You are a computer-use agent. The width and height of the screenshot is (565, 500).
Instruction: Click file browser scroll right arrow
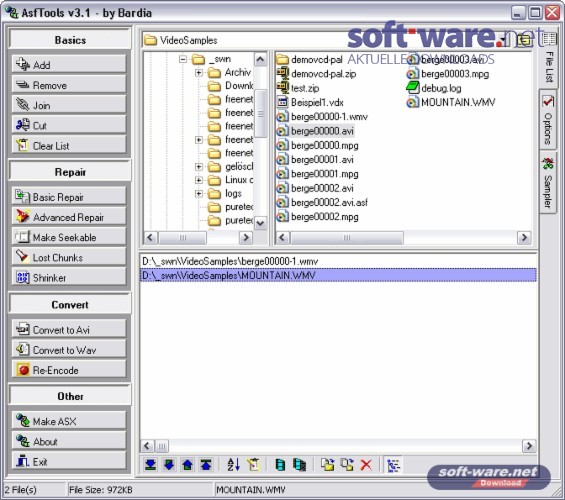[x=524, y=237]
